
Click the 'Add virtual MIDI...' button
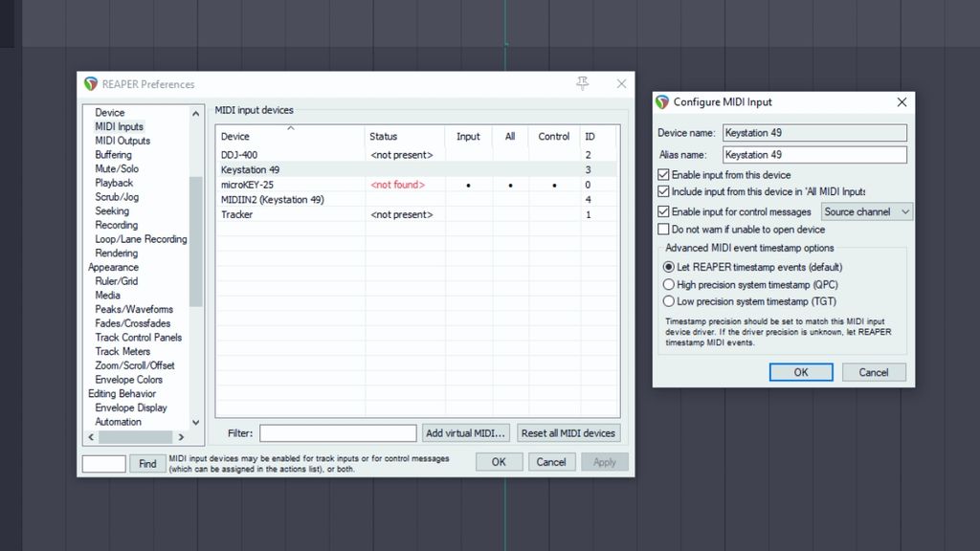pos(466,432)
